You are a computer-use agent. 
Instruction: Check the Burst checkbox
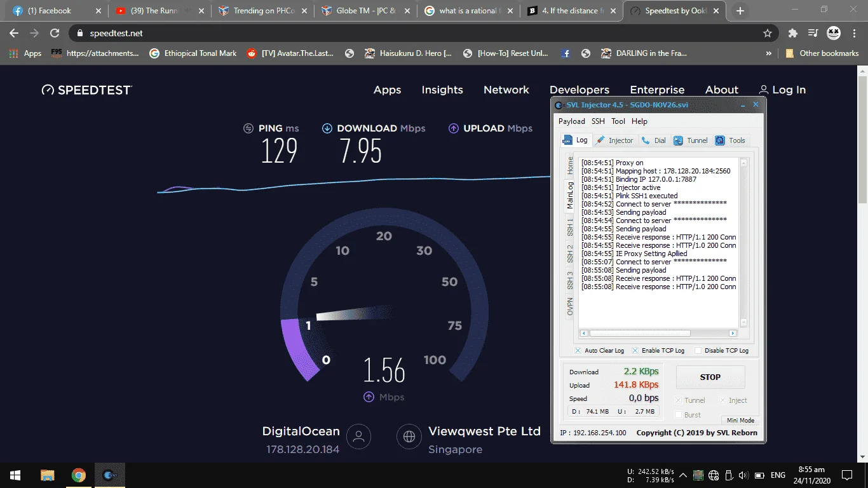[679, 415]
